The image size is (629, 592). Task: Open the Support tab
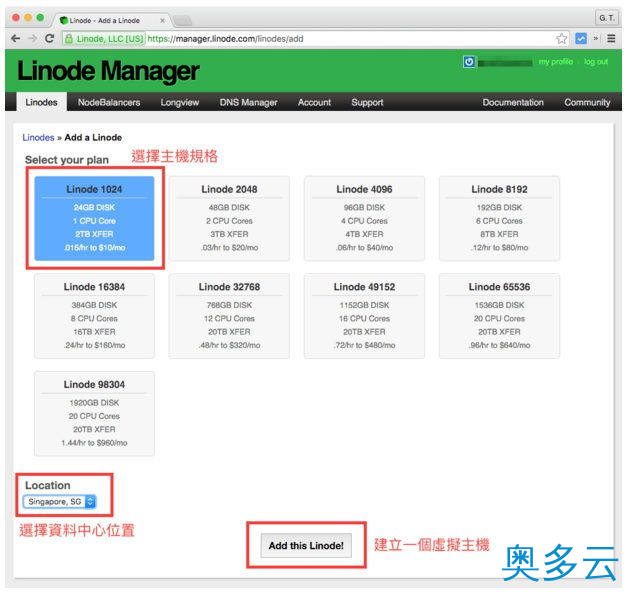(367, 102)
